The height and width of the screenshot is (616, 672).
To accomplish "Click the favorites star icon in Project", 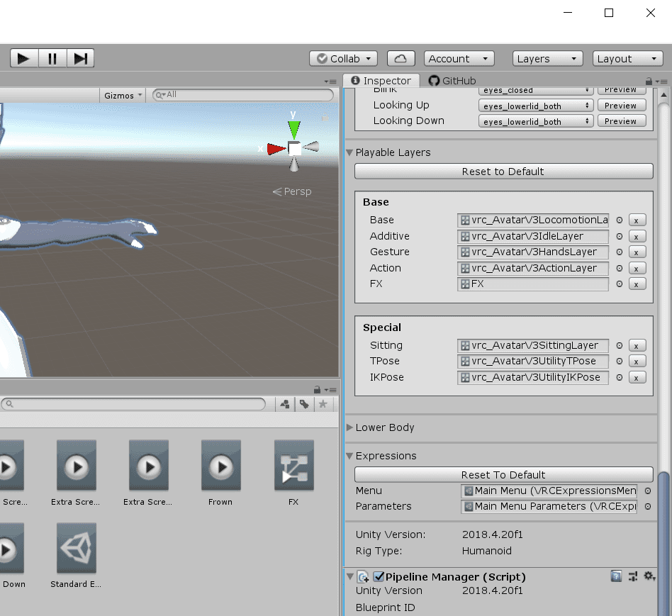I will [323, 404].
